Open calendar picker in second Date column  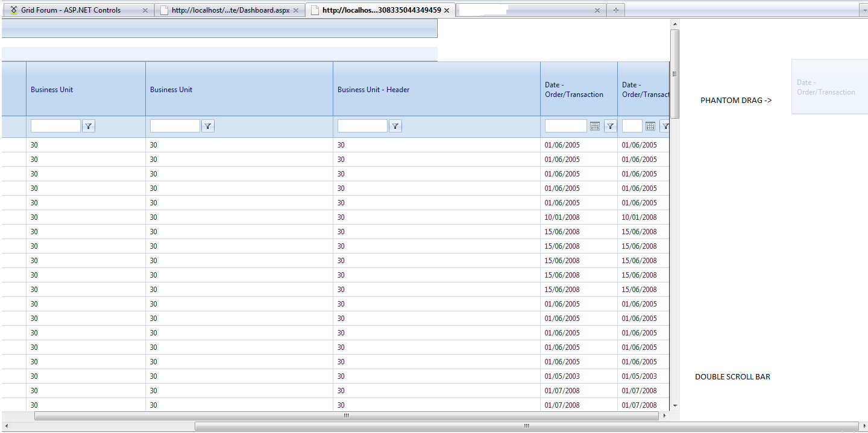[x=650, y=126]
